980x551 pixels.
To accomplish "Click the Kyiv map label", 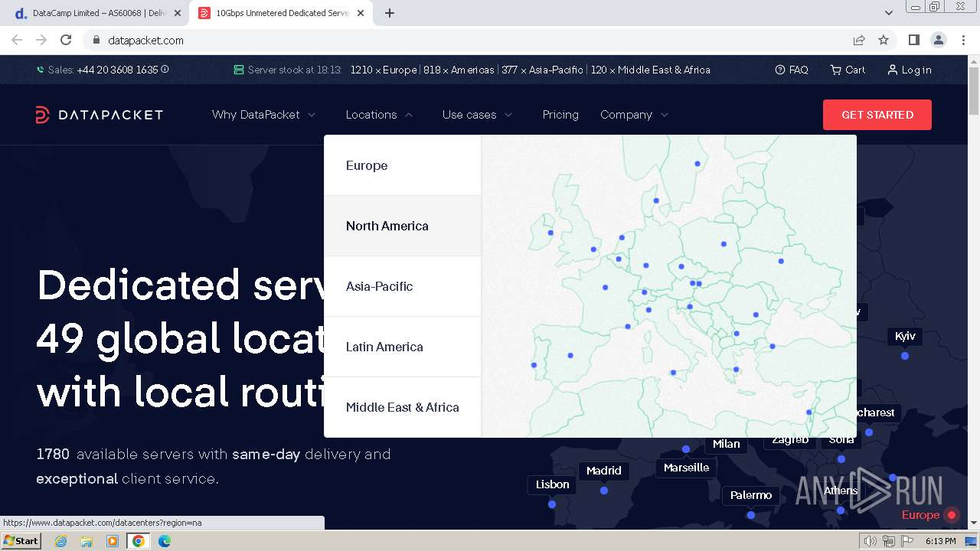I will 905,336.
